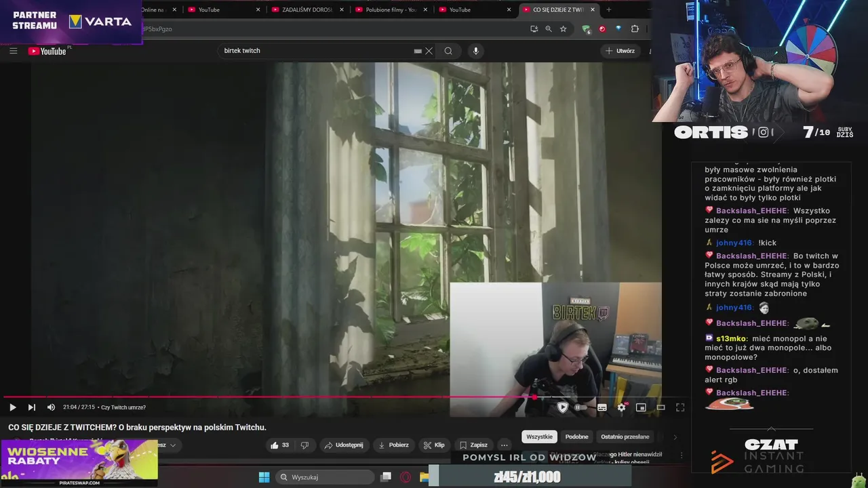Install-app icon in the address bar
This screenshot has width=868, height=488.
(x=534, y=29)
